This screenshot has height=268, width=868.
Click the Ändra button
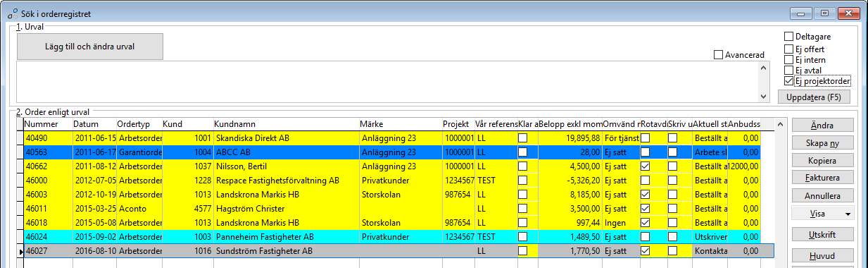pyautogui.click(x=822, y=125)
